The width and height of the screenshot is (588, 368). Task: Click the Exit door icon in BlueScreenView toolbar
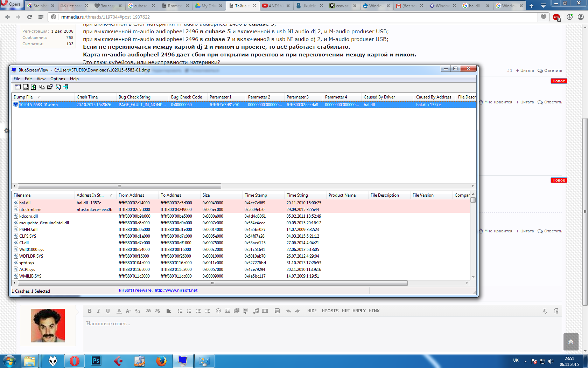click(x=66, y=87)
